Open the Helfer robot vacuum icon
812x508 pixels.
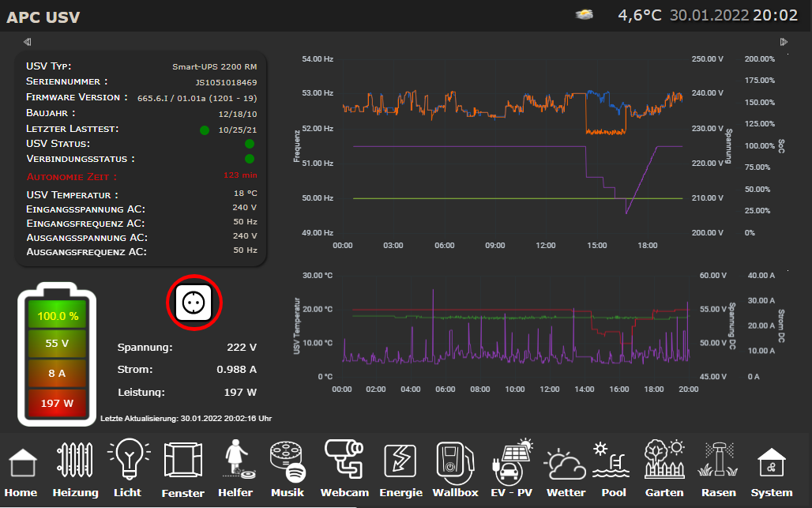[238, 459]
